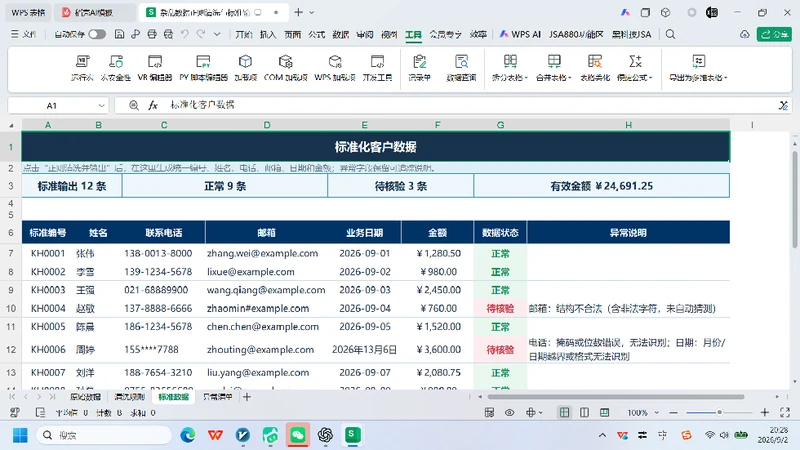Switch to page layout view icon

(584, 412)
